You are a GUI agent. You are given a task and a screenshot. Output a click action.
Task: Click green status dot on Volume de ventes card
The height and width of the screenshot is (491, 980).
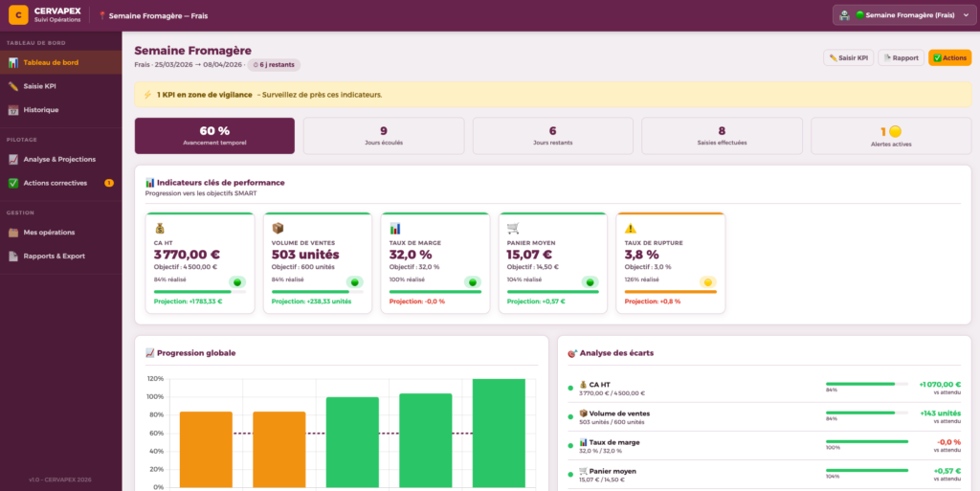[x=354, y=282]
